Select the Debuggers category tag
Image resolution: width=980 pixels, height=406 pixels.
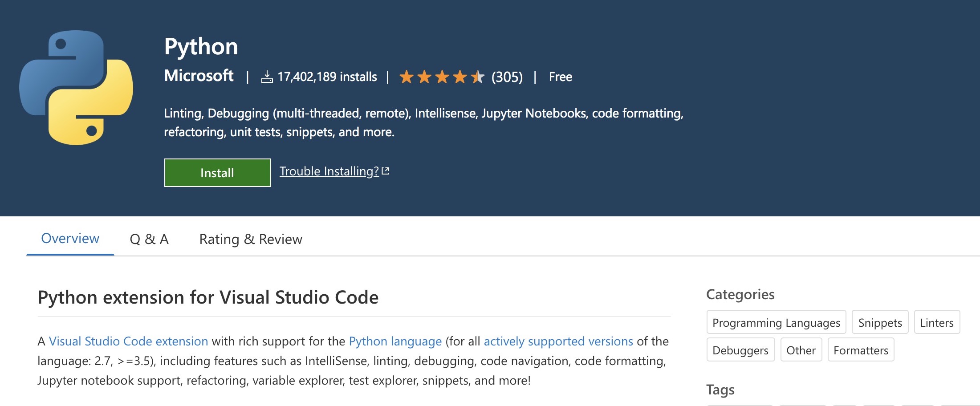[x=740, y=350]
